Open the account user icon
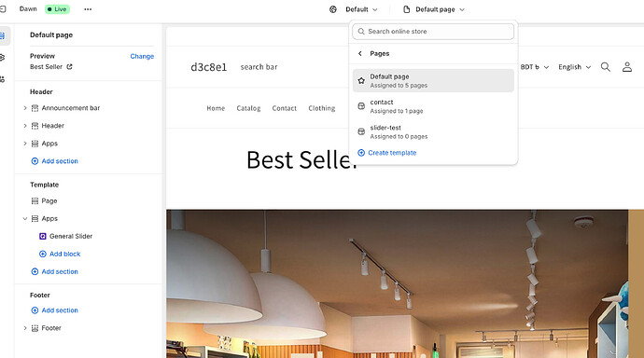Image resolution: width=644 pixels, height=358 pixels. pos(627,67)
